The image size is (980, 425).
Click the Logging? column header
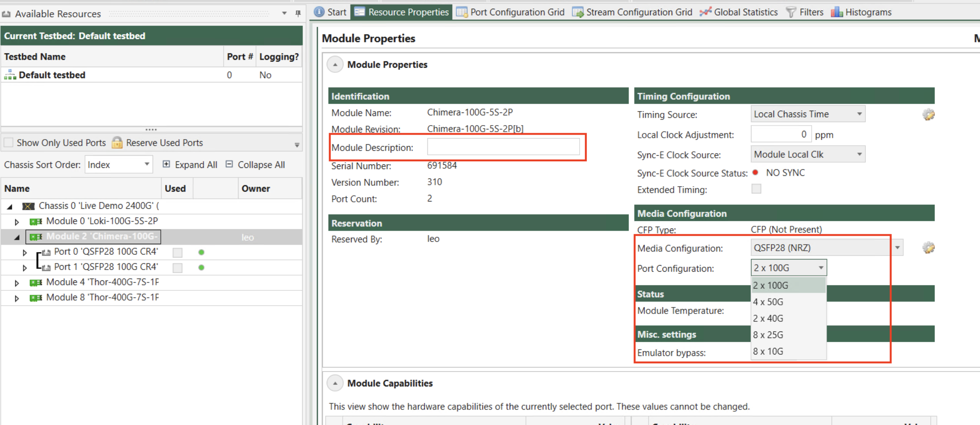point(279,56)
